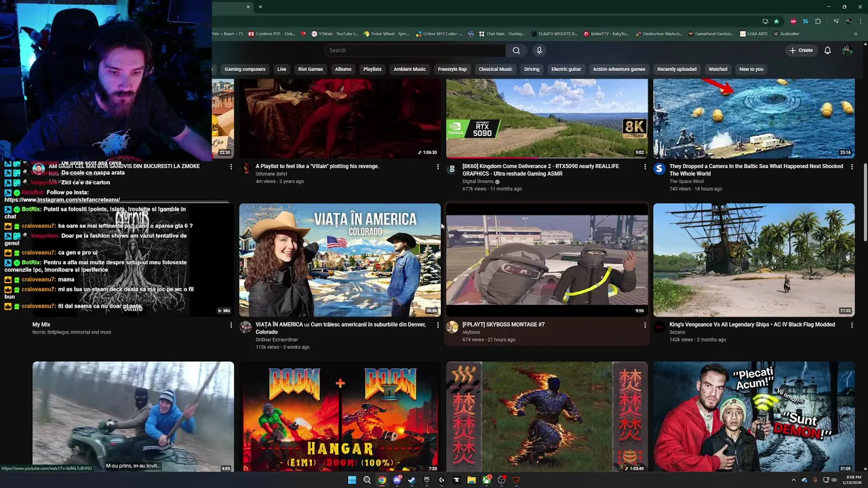Open Xbox app from the taskbar
Viewport: 868px width, 488px height.
click(x=486, y=480)
